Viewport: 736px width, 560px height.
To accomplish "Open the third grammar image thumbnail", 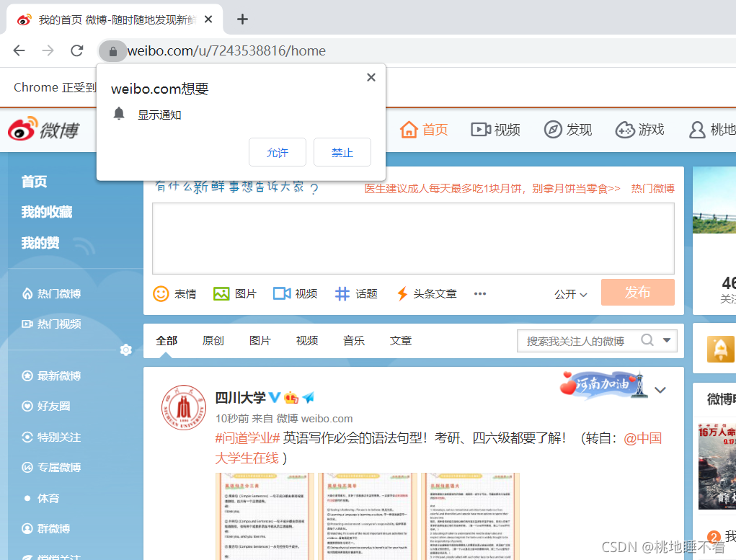I will click(x=470, y=516).
